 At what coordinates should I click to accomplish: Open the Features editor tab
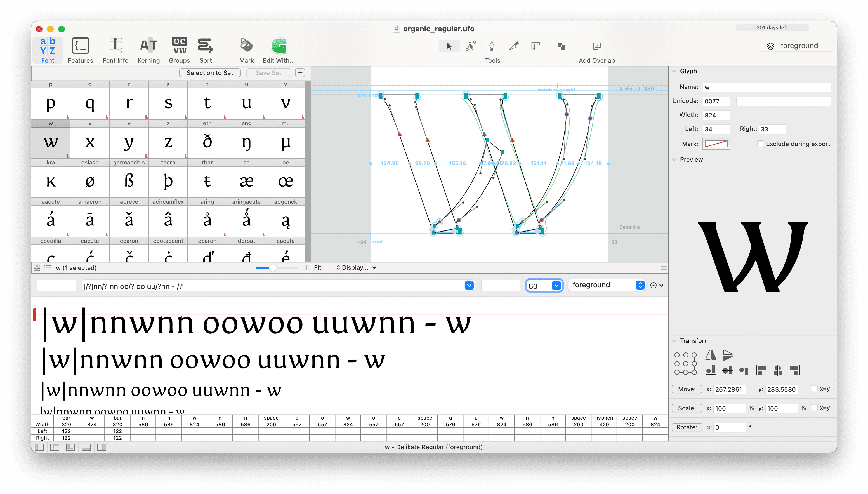80,50
